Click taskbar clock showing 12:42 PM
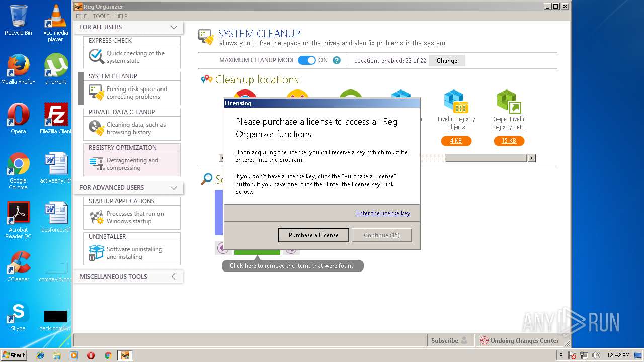The height and width of the screenshot is (362, 644). click(618, 355)
